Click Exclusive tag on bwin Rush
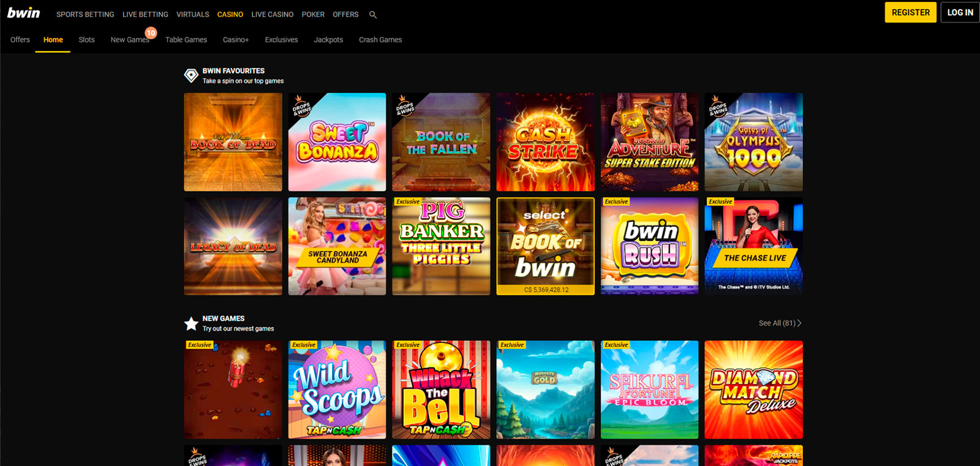This screenshot has height=466, width=980. [616, 202]
